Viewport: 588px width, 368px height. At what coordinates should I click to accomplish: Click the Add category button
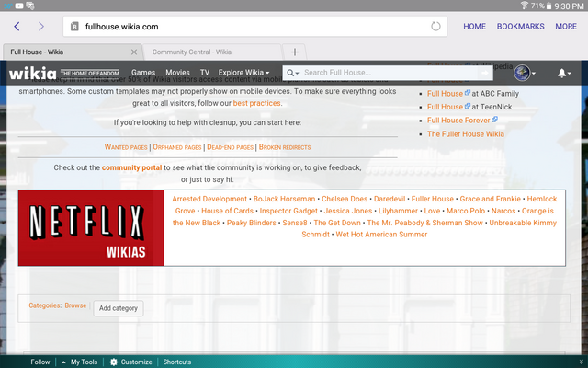pyautogui.click(x=119, y=308)
